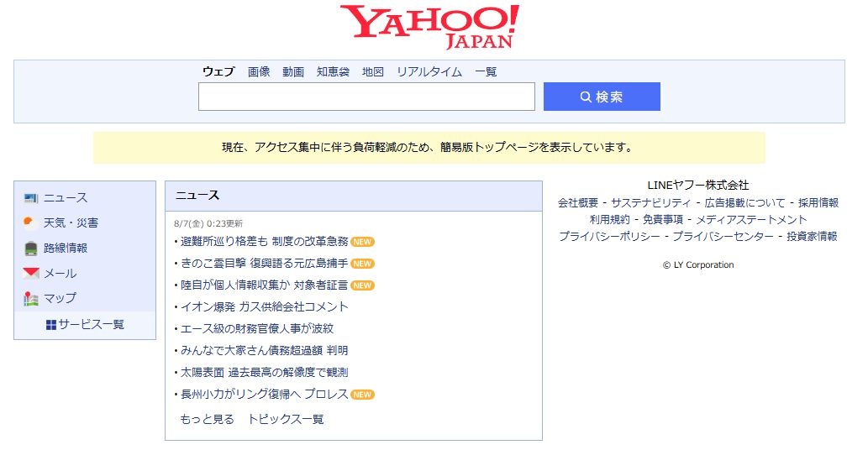Image resolution: width=868 pixels, height=450 pixels.
Task: Open 投資家情報 footer link
Action: tap(812, 236)
